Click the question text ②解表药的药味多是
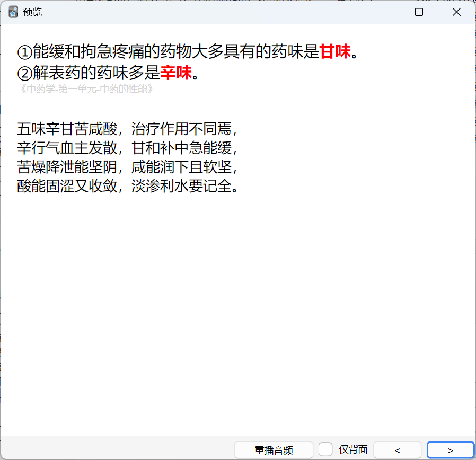 tap(89, 73)
